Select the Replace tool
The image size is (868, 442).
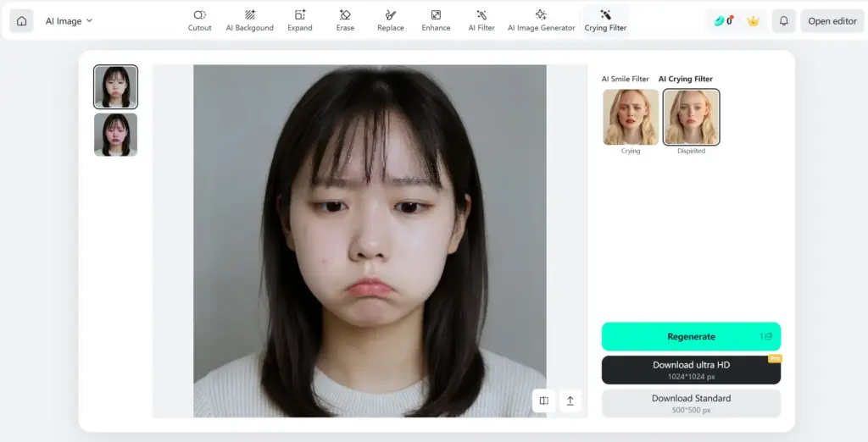[x=390, y=21]
